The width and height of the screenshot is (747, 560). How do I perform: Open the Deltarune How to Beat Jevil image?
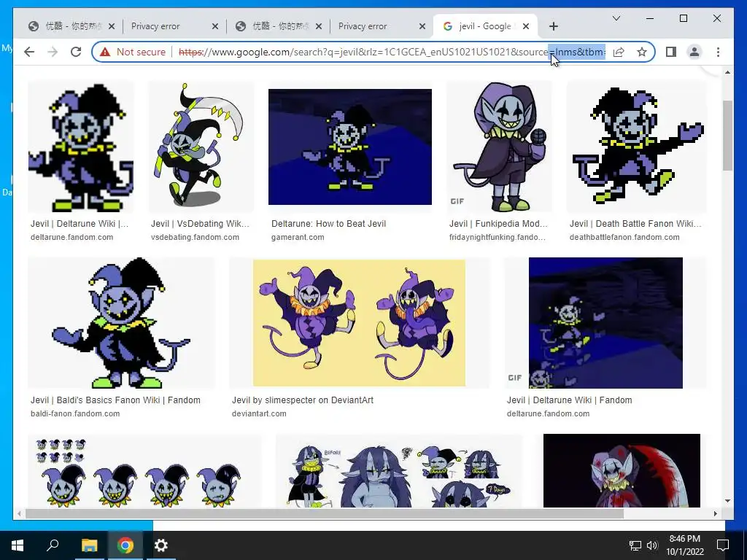click(350, 147)
